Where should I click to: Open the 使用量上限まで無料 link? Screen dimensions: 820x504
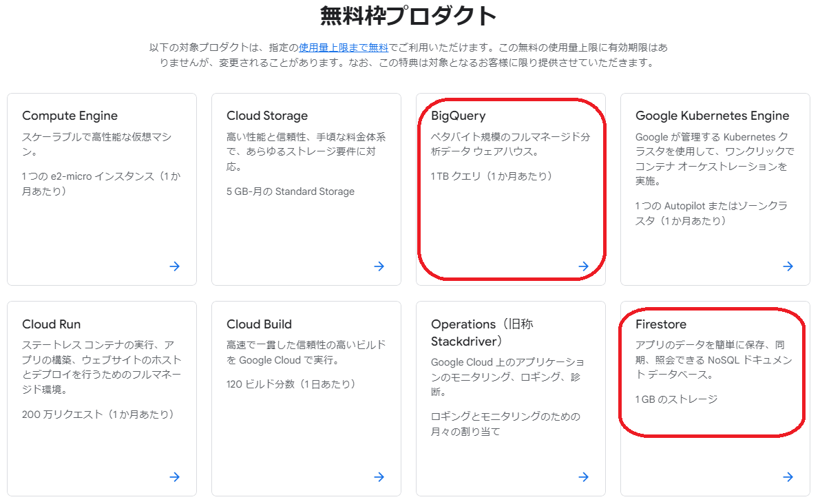(x=344, y=48)
